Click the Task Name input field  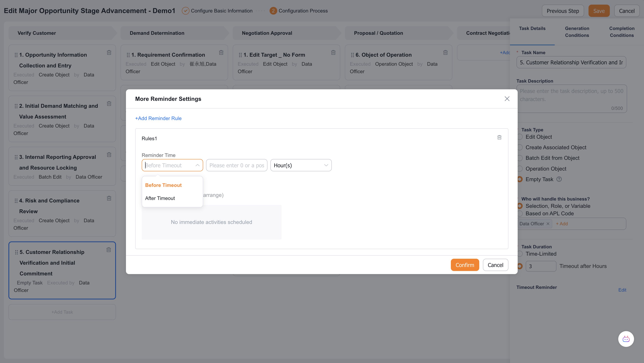pos(571,62)
